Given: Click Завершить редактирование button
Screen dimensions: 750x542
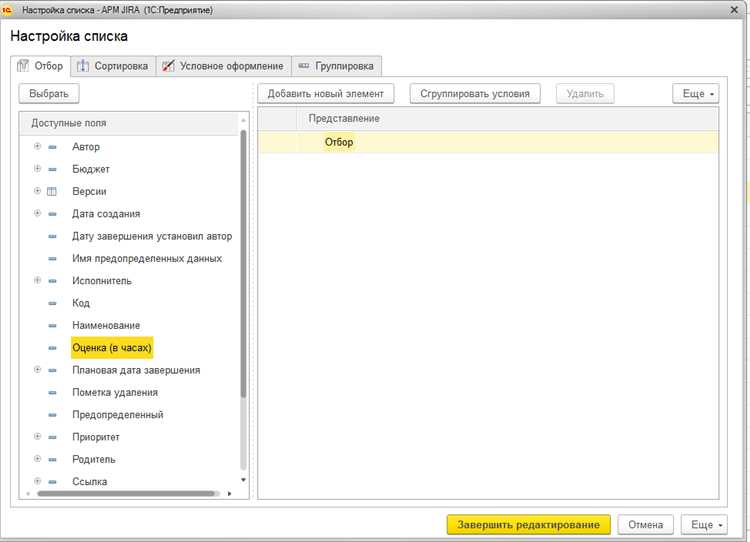Looking at the screenshot, I should [x=529, y=525].
